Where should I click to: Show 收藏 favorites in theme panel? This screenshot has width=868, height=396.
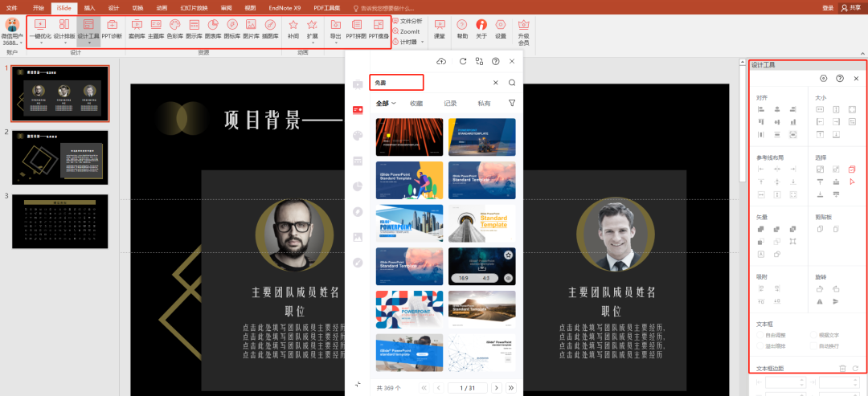[416, 103]
